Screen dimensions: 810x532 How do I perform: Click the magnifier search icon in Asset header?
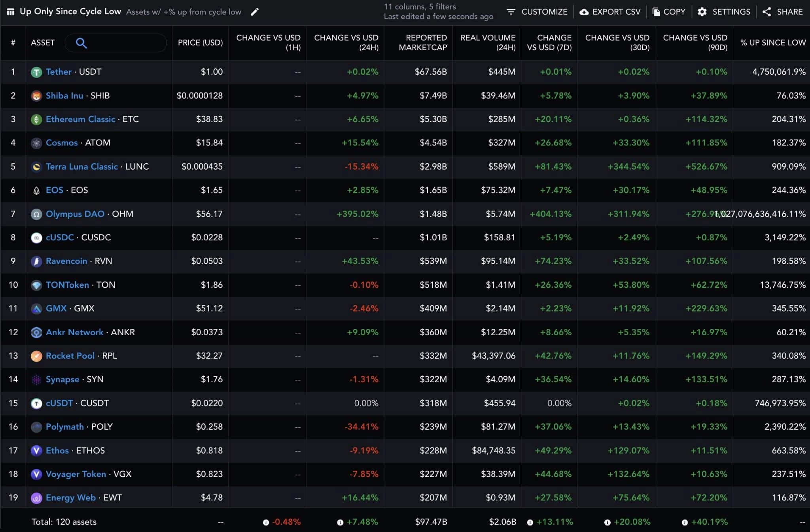click(x=81, y=43)
